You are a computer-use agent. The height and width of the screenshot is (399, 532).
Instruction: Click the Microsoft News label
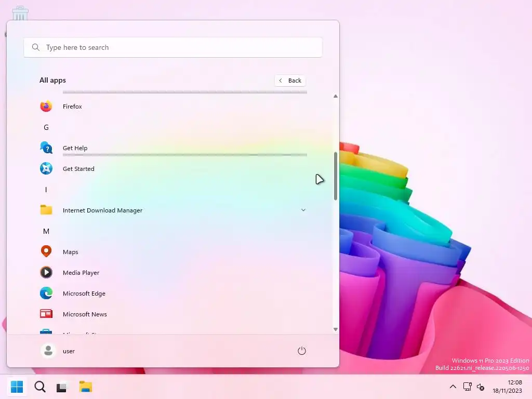point(85,314)
